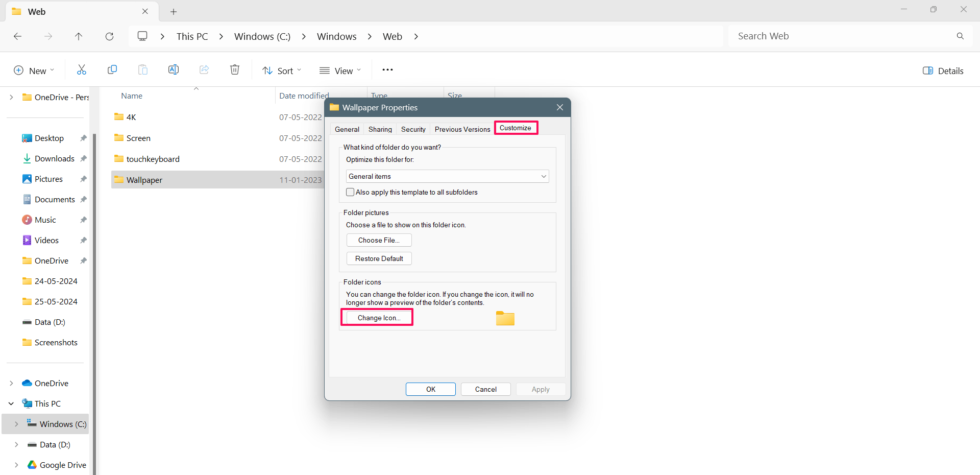Image resolution: width=980 pixels, height=475 pixels.
Task: Switch to the Security tab
Action: click(413, 129)
